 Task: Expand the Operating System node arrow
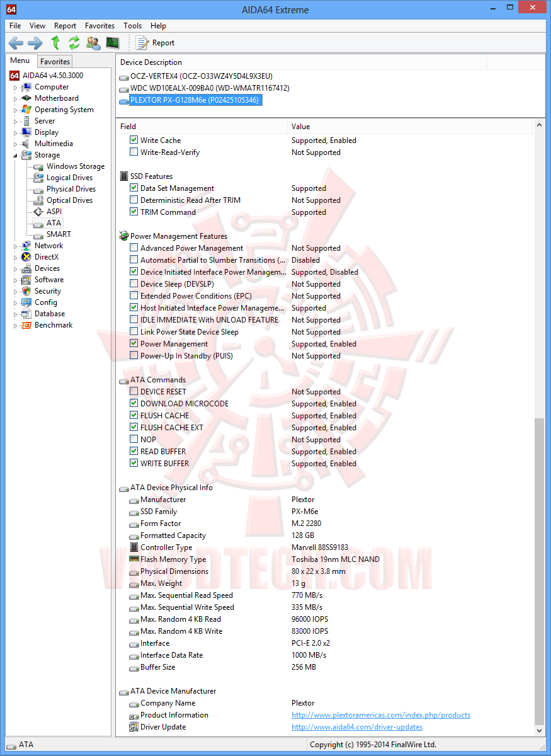coord(16,110)
